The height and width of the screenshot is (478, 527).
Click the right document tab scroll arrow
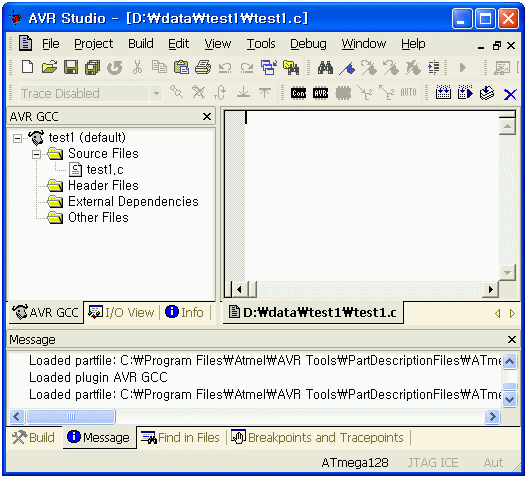coord(512,314)
